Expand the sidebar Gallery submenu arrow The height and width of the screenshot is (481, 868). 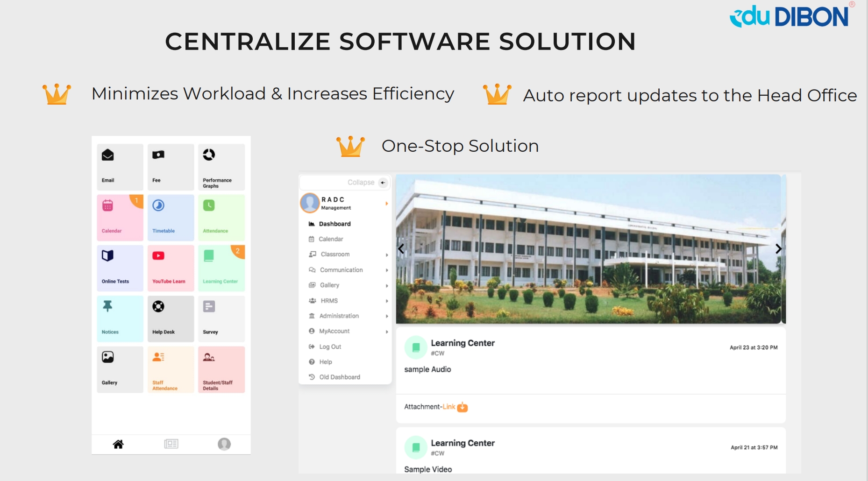[x=387, y=286]
